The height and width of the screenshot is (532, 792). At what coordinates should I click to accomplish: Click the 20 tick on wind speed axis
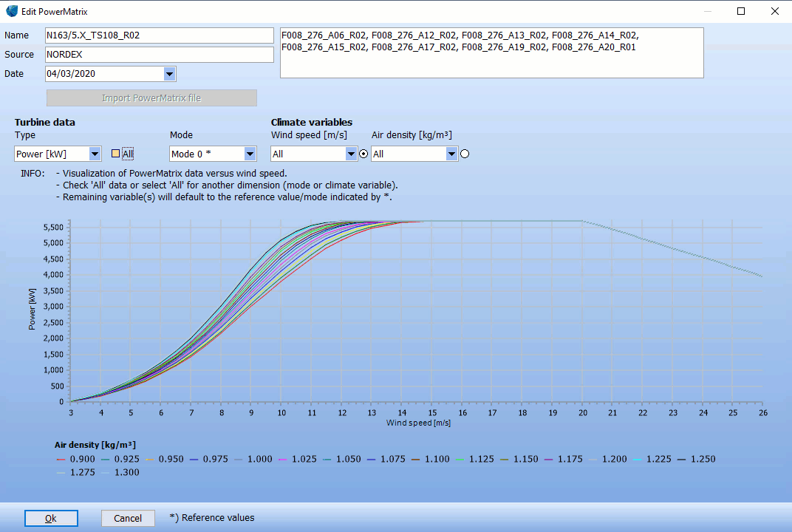(x=583, y=413)
